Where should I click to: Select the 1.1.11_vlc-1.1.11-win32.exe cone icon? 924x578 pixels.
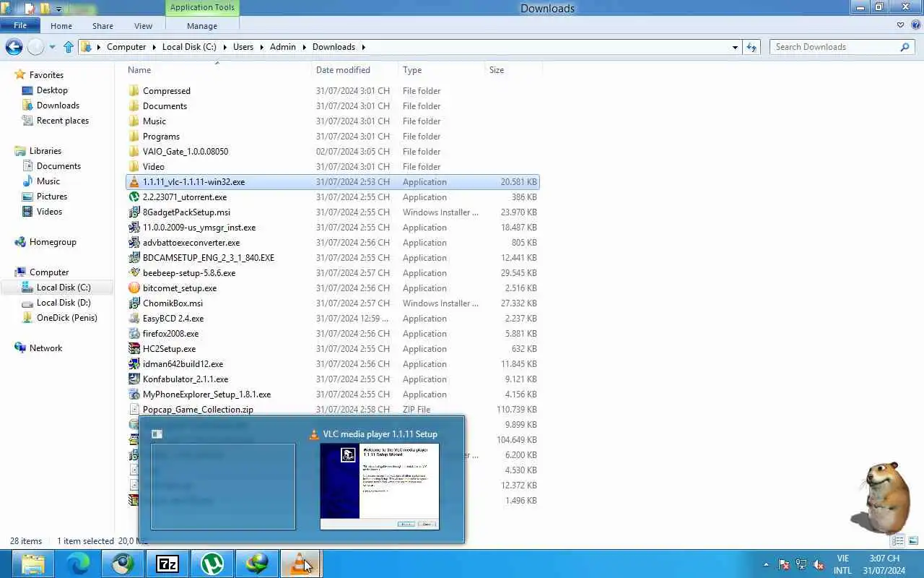tap(134, 182)
